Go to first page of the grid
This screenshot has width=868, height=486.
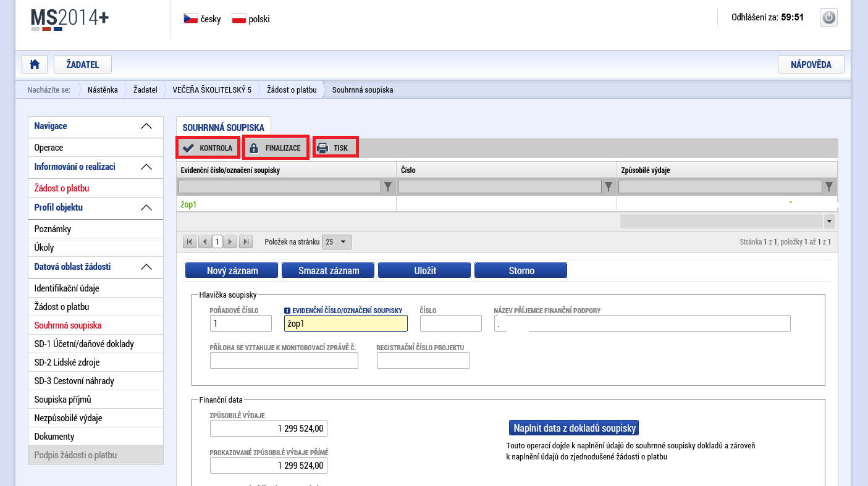click(x=190, y=242)
